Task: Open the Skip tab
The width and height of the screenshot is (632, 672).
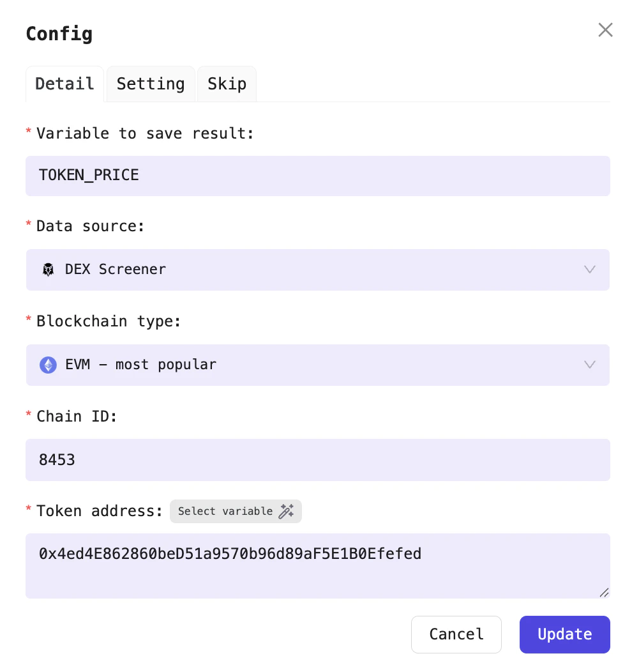Action: click(227, 84)
